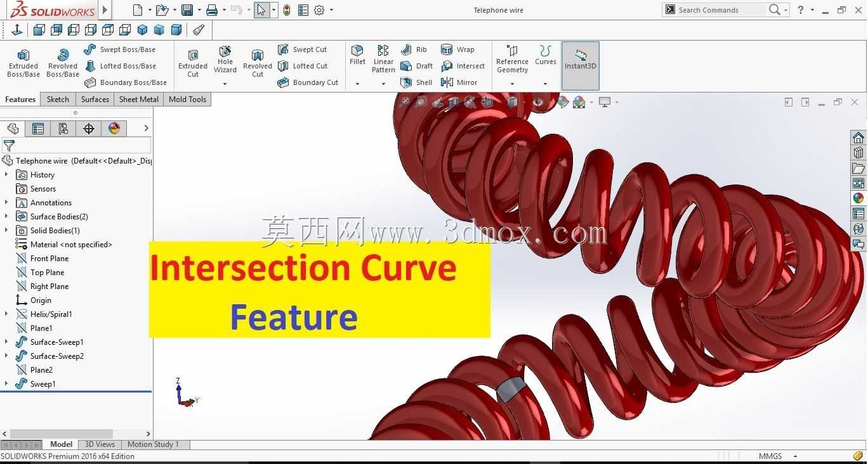This screenshot has height=464, width=868.
Task: Open the ConfigurationManager panel tab
Action: (x=63, y=129)
